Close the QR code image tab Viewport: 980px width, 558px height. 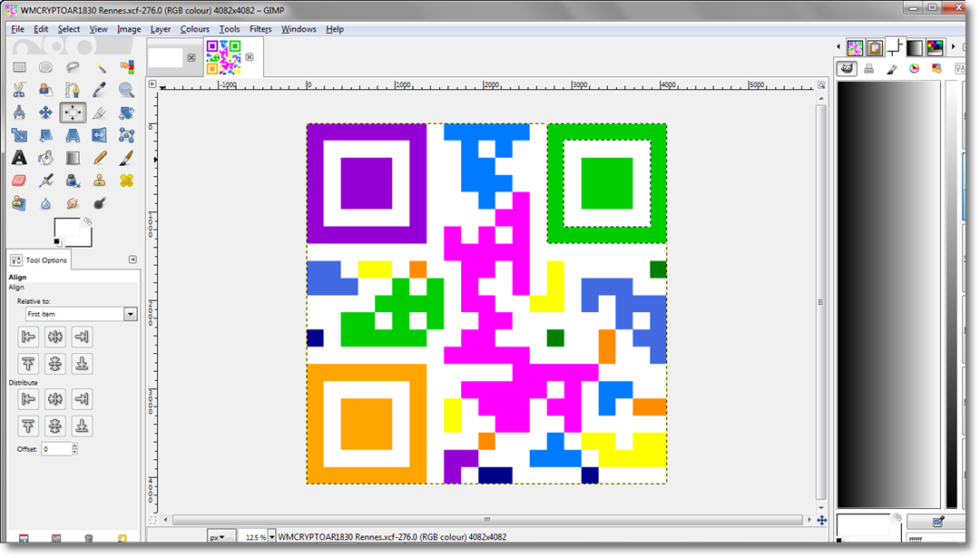(x=250, y=57)
